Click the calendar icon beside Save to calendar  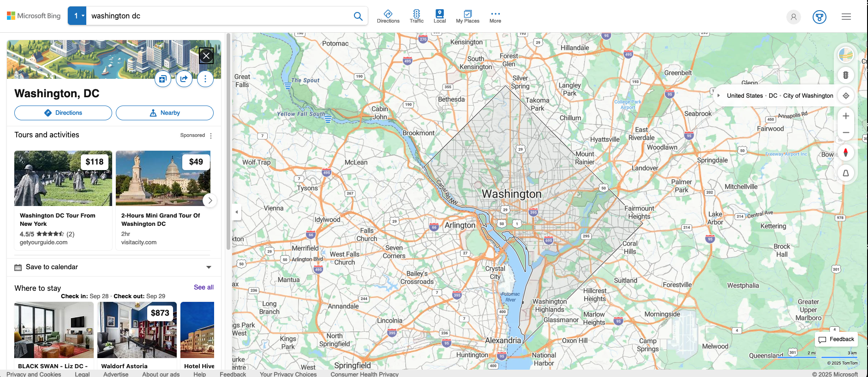point(18,267)
